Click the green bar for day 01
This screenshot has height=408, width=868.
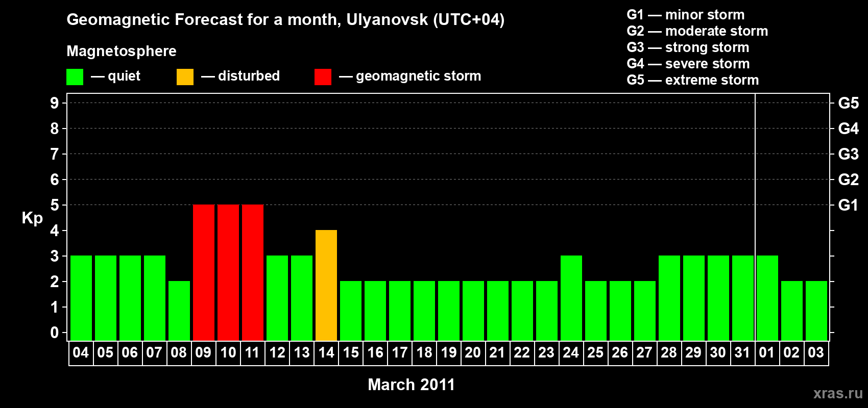pyautogui.click(x=767, y=298)
